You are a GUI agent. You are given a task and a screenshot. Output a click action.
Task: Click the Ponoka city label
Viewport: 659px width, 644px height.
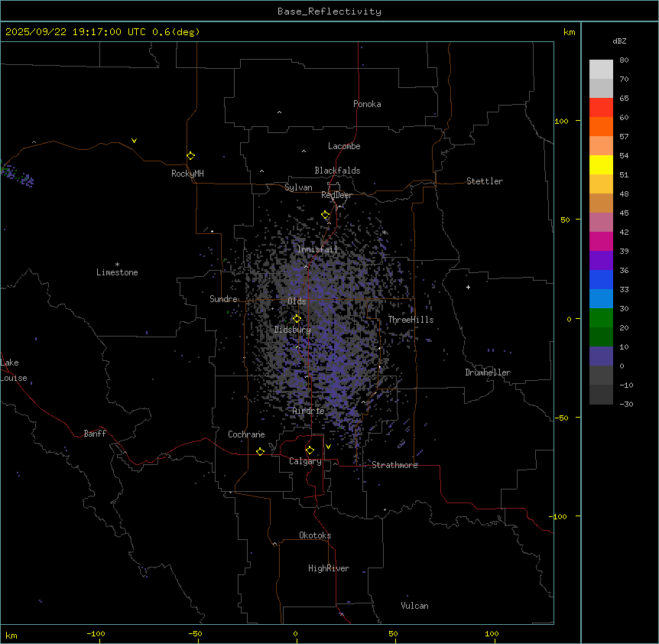[367, 104]
